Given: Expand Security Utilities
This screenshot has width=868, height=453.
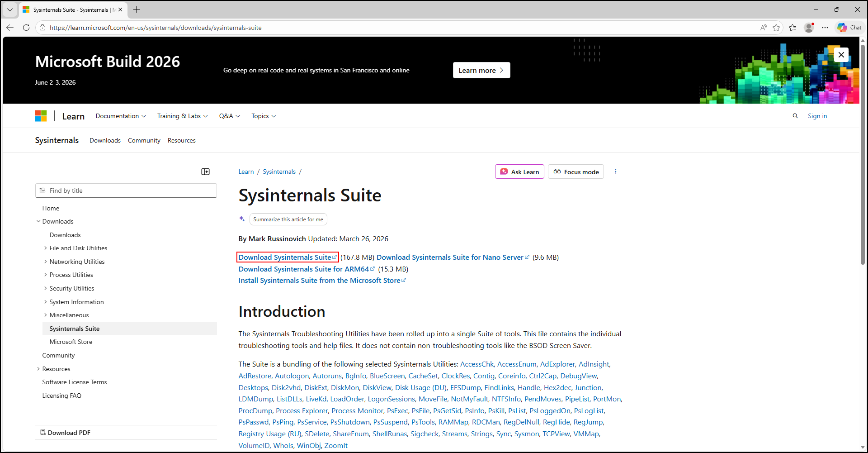Looking at the screenshot, I should [46, 288].
